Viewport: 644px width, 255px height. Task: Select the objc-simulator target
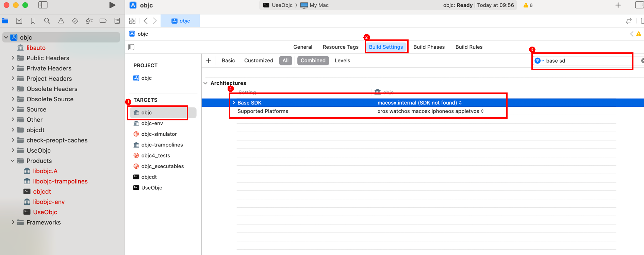click(155, 134)
